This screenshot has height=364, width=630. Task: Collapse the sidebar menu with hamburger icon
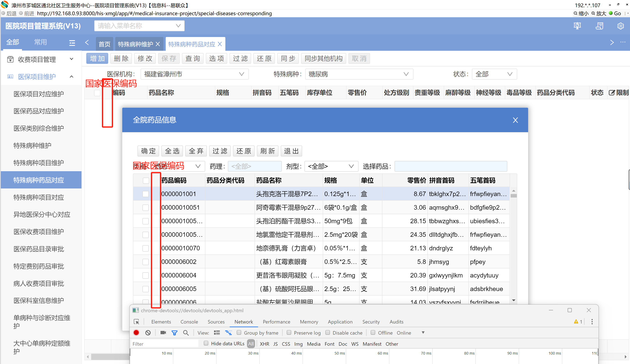point(72,43)
